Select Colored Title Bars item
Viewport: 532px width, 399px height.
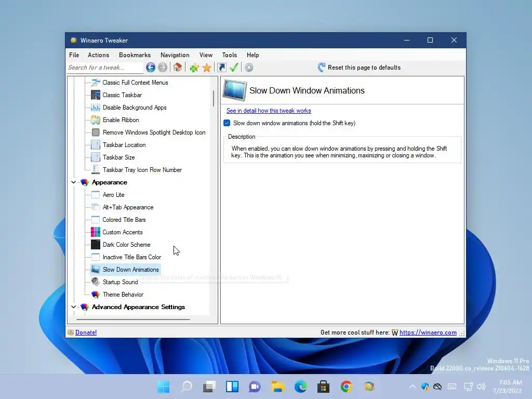tap(124, 220)
